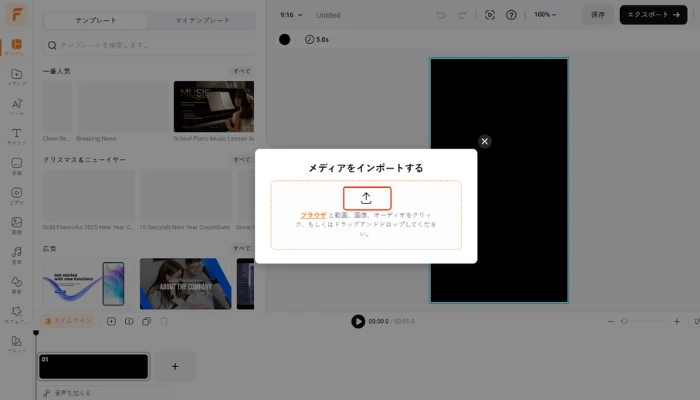
Task: Open the 9:16 aspect ratio dropdown
Action: tap(291, 15)
